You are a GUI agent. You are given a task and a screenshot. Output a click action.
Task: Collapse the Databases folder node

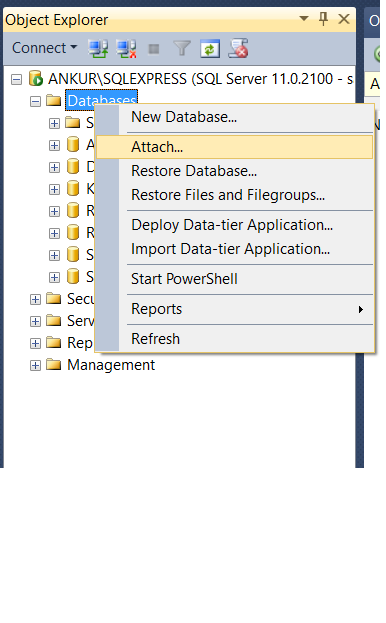(x=35, y=101)
